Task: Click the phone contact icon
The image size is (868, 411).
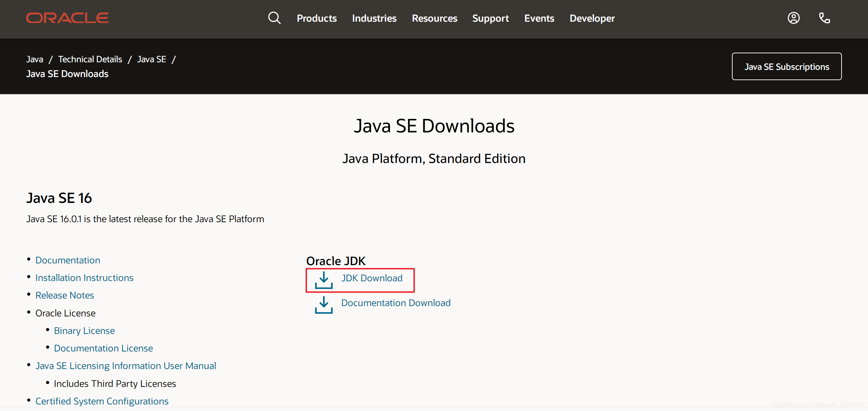Action: pyautogui.click(x=824, y=18)
